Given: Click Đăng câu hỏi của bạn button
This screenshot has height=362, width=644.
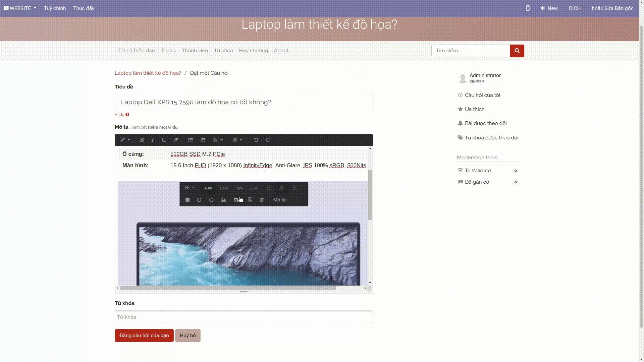Looking at the screenshot, I should coord(144,336).
